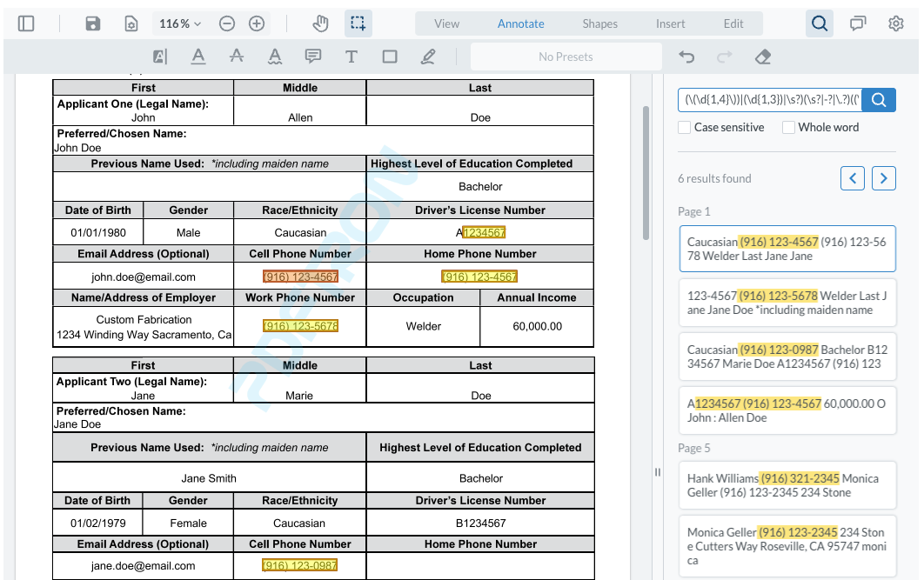Select the Strikethrough annotation tool
The width and height of the screenshot is (924, 580).
point(237,56)
